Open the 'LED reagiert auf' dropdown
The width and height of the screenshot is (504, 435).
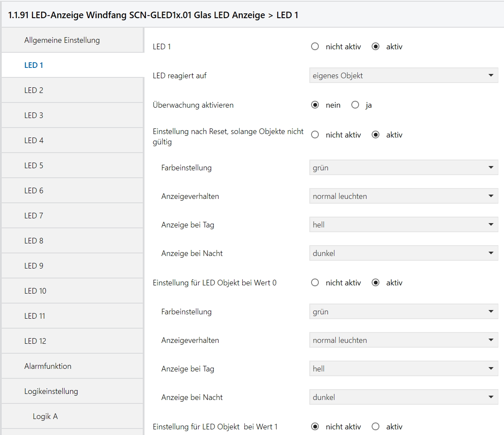(404, 76)
